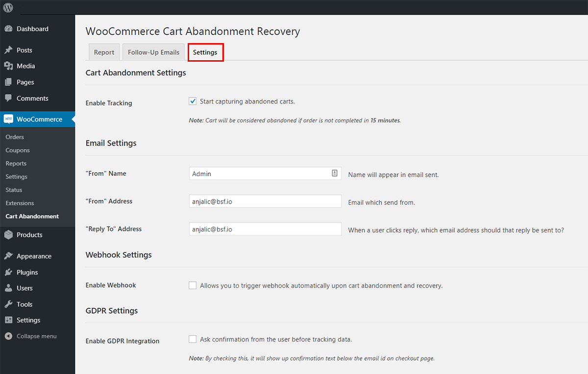The image size is (588, 374).
Task: Click the WooCommerce logo icon
Action: point(8,119)
